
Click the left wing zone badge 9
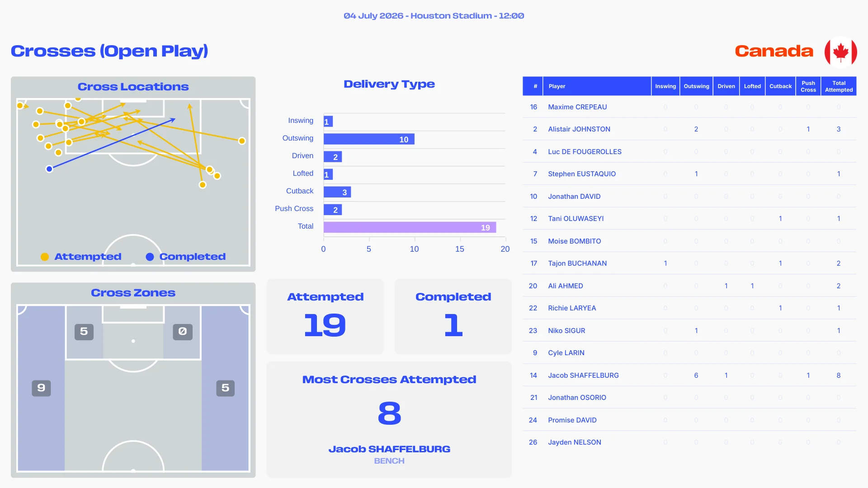point(41,388)
